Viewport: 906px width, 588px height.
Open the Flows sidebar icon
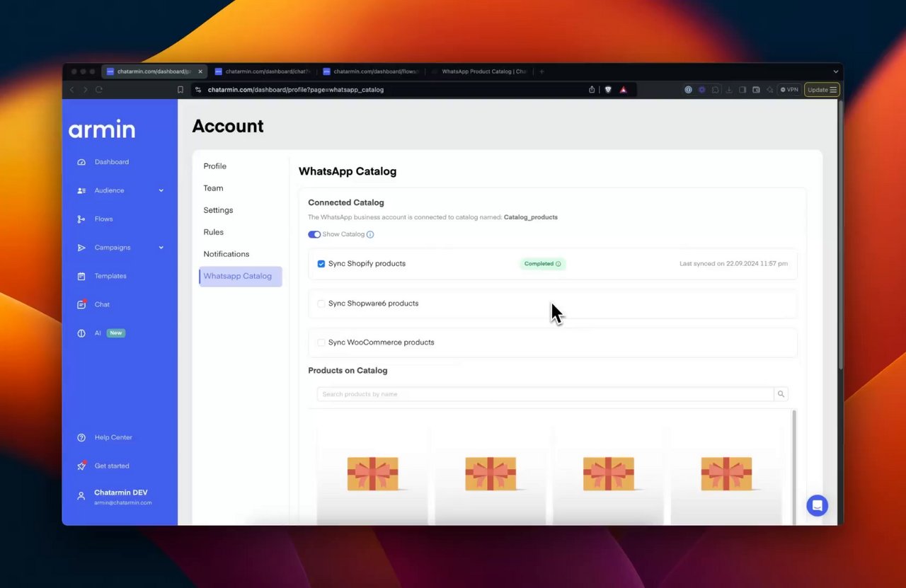coord(81,219)
